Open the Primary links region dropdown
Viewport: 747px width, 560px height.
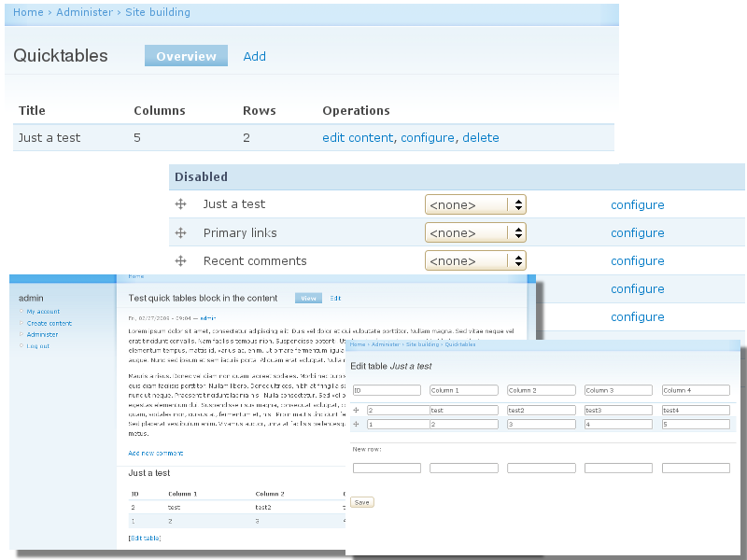[476, 231]
